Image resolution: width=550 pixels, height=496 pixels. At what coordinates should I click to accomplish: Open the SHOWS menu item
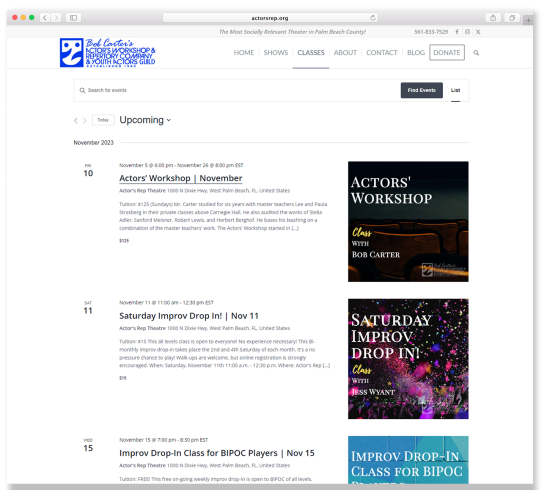[276, 53]
